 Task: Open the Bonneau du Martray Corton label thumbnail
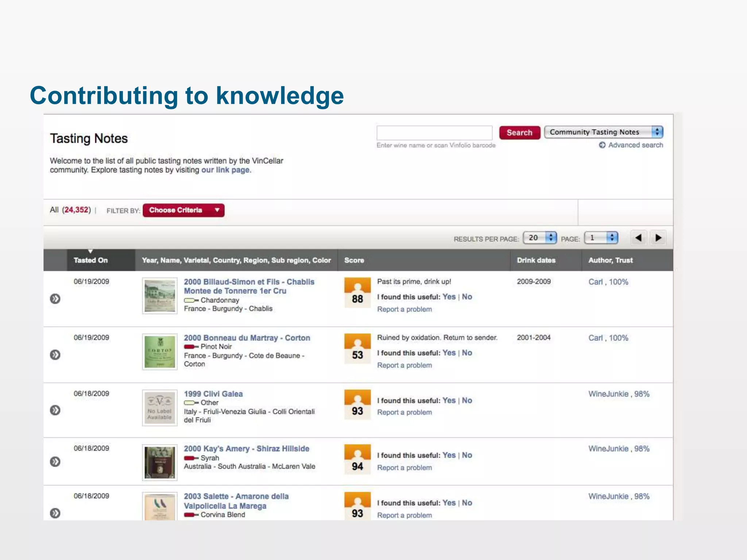[x=160, y=352]
